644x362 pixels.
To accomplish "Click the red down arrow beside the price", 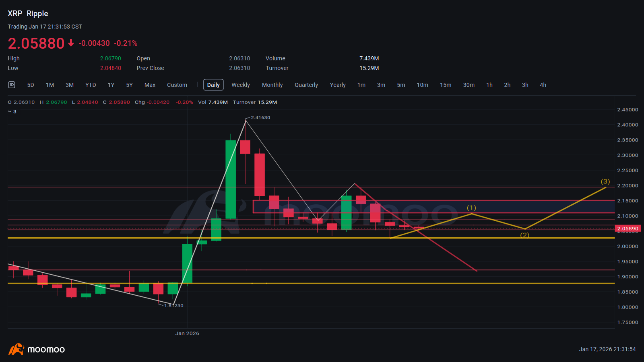I will click(x=71, y=43).
